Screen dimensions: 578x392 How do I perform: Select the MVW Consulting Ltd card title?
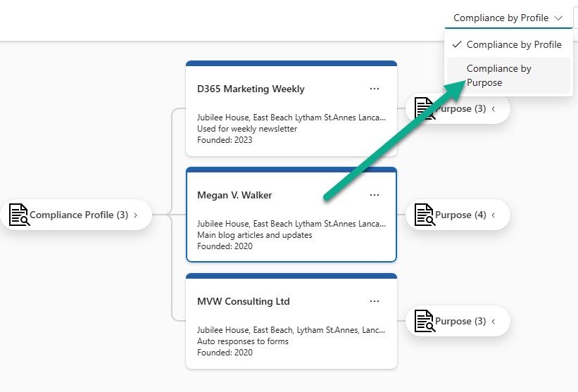coord(244,301)
